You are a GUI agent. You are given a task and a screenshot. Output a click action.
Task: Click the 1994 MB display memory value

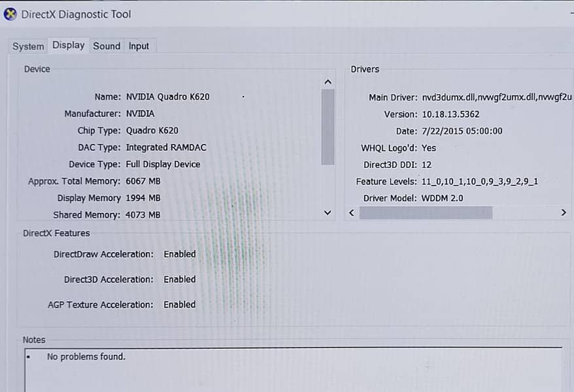coord(143,198)
